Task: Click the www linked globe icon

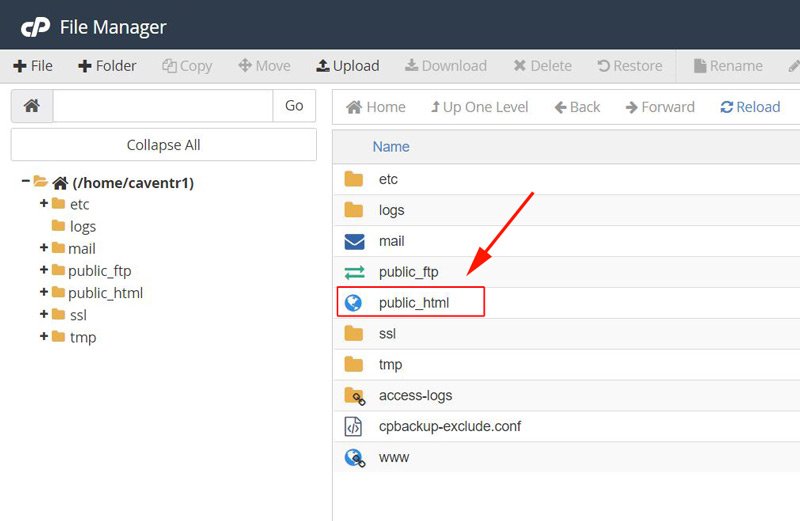Action: (355, 458)
